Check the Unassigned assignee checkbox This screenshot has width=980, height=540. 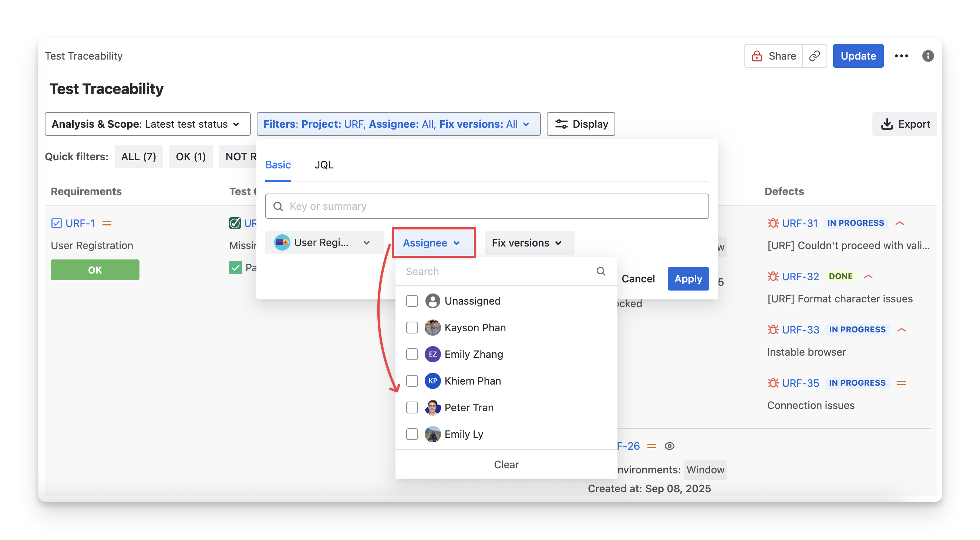pos(412,301)
